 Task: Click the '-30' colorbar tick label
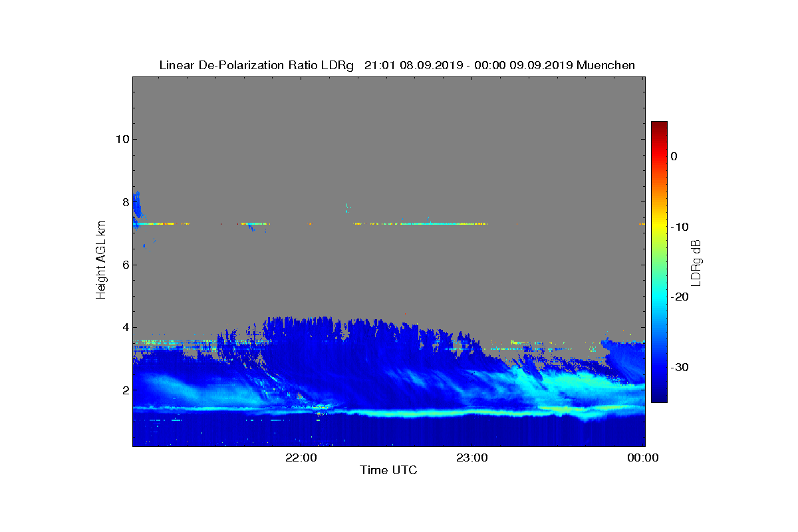[678, 368]
